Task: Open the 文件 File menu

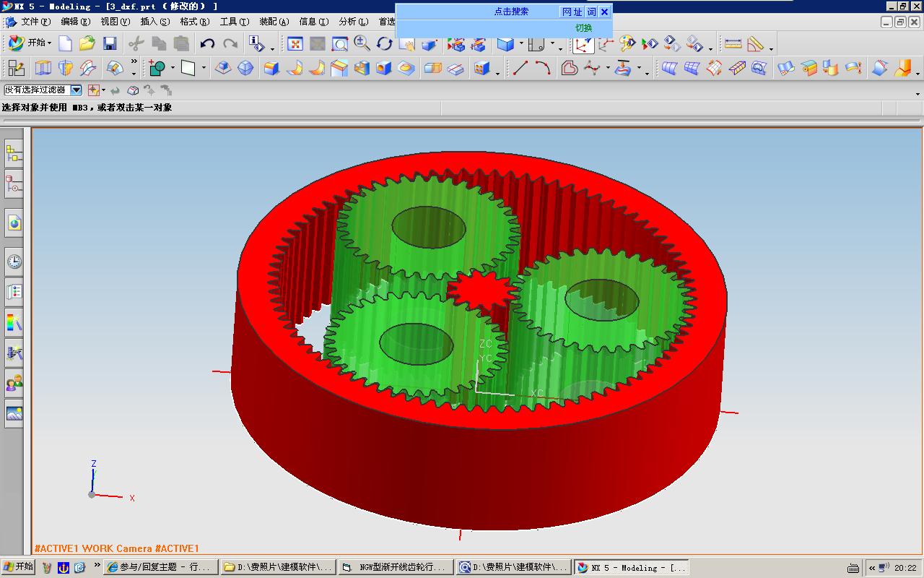Action: coord(35,22)
